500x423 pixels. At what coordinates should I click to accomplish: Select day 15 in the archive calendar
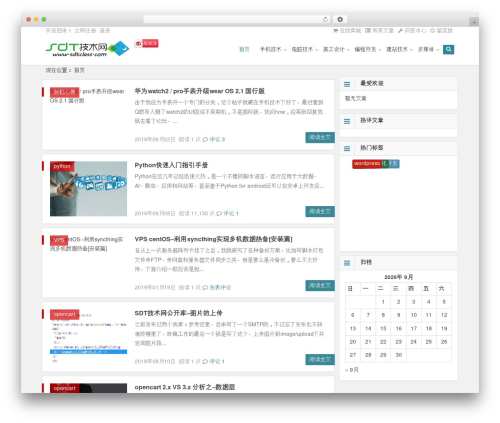[x=383, y=328]
